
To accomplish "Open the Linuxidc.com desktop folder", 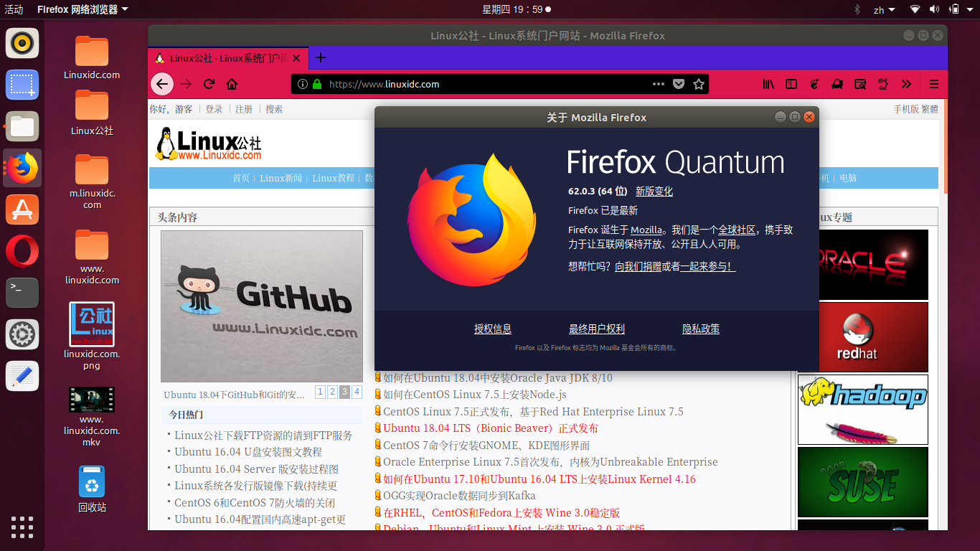I will click(92, 57).
